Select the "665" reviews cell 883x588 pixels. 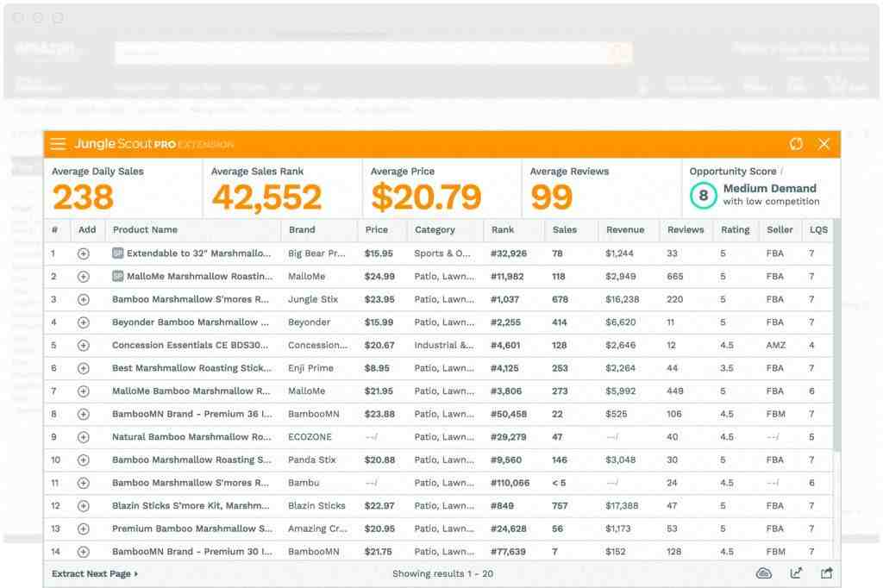[x=674, y=276]
